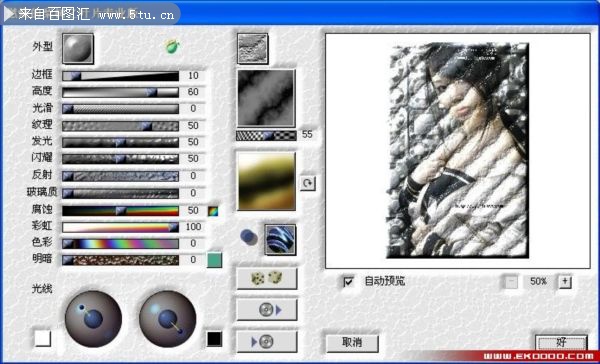Viewport: 600px width, 364px height.
Task: Adjust the 纹理 slider
Action: (x=121, y=126)
